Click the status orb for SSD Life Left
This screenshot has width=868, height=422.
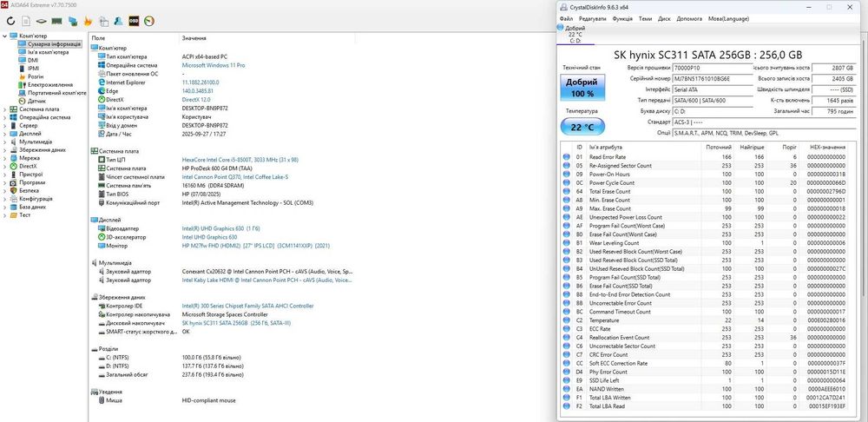coord(566,380)
